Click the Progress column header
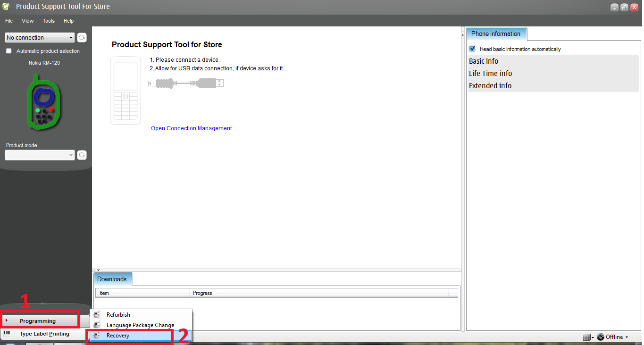 point(319,293)
